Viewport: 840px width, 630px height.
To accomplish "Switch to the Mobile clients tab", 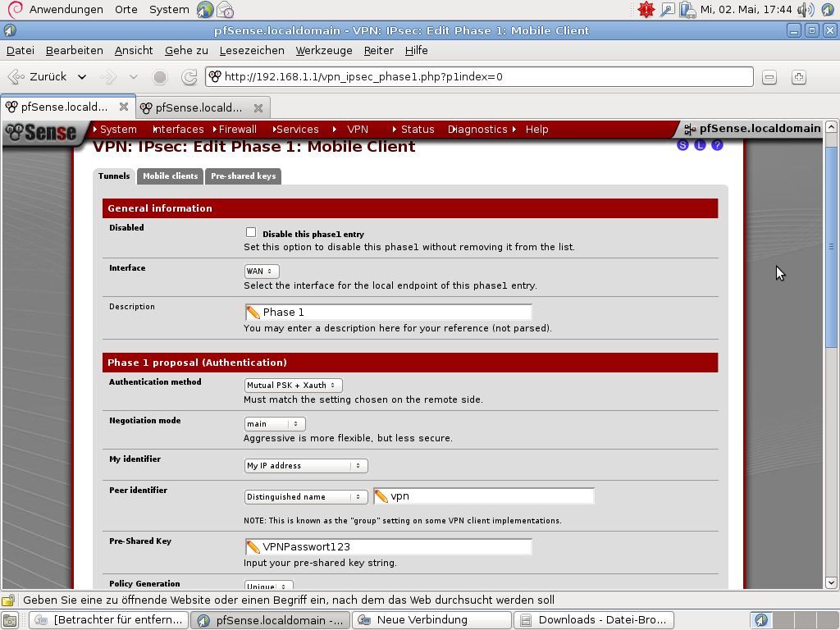I will [x=171, y=176].
